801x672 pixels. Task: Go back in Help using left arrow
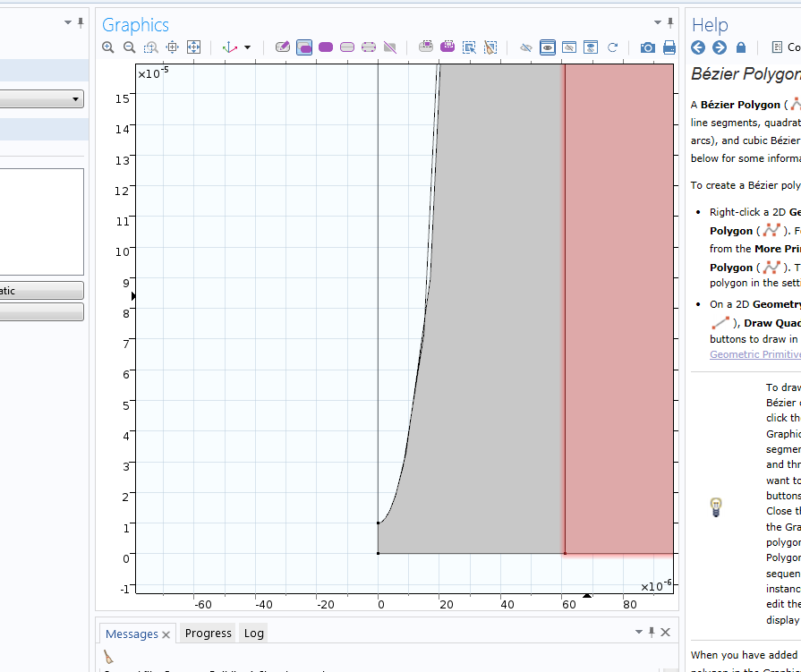coord(699,47)
